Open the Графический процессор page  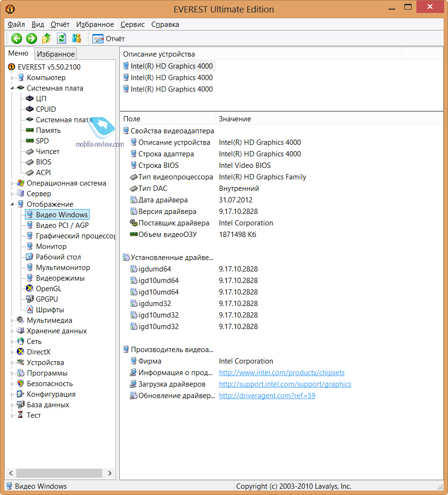pyautogui.click(x=75, y=236)
